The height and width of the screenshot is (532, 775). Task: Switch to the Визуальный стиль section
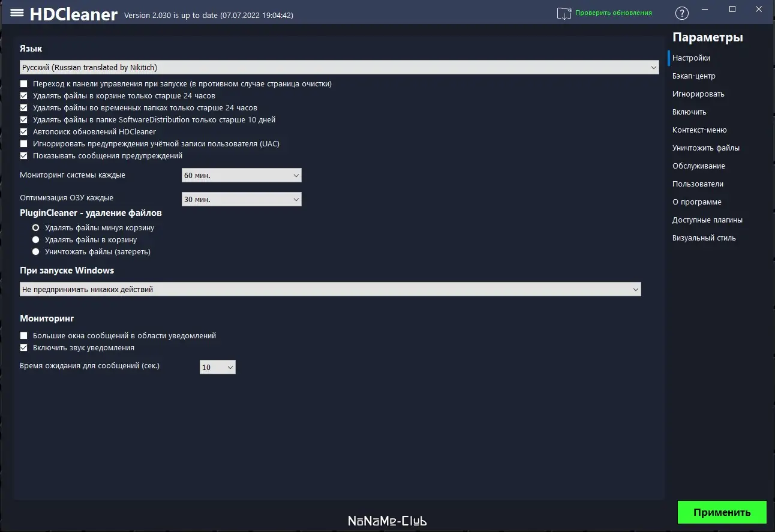(704, 238)
